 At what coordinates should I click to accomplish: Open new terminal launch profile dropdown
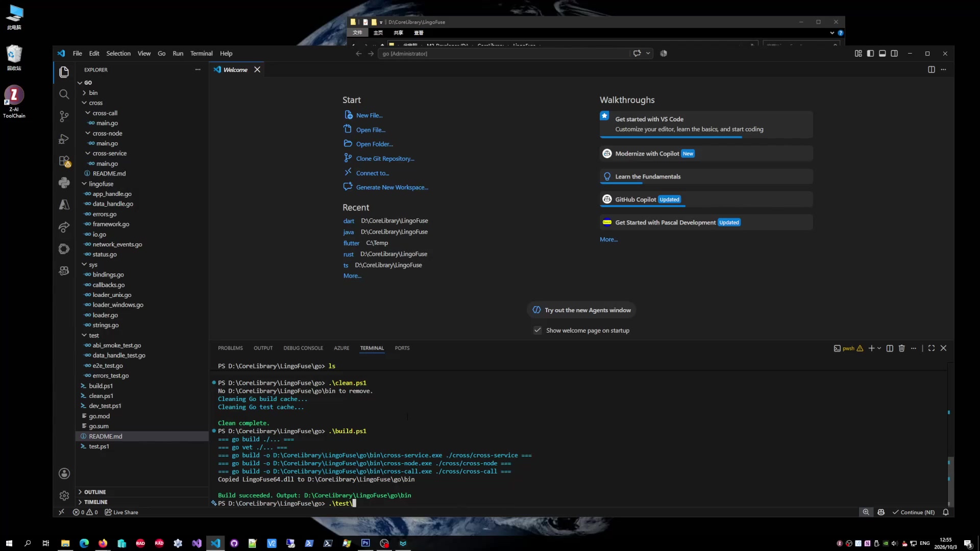tap(879, 348)
